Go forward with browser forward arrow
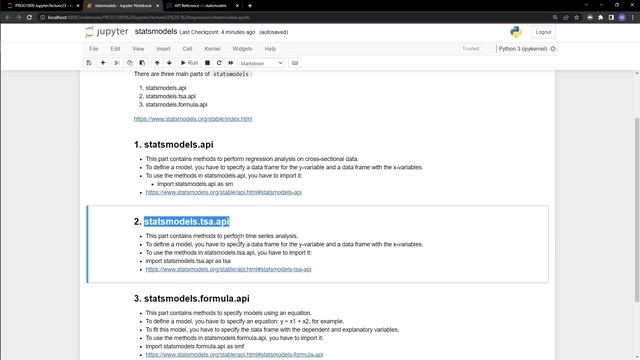 tap(18, 18)
